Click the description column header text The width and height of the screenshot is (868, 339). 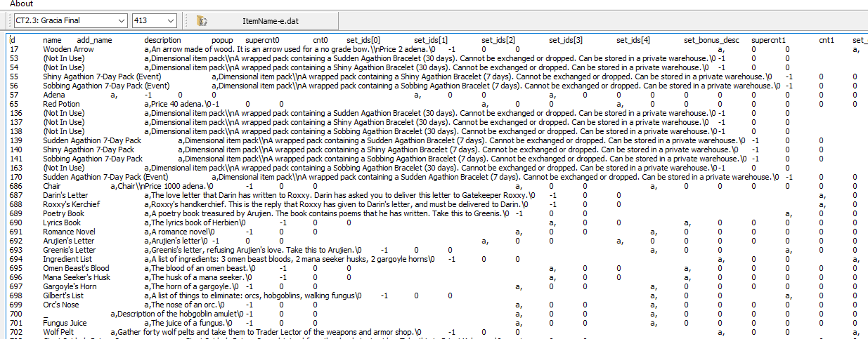click(162, 40)
